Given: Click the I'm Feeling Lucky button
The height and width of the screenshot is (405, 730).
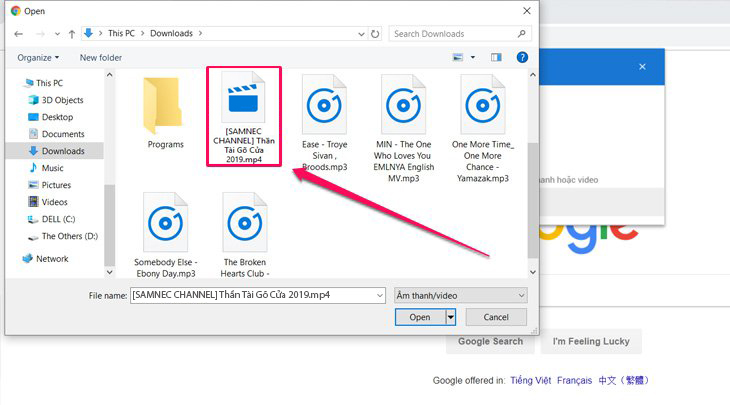Looking at the screenshot, I should (590, 341).
